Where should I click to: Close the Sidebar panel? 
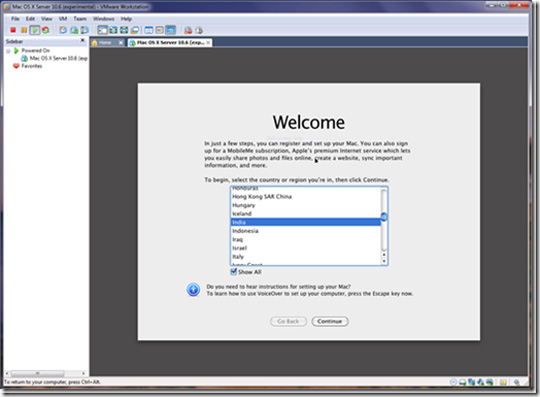82,41
